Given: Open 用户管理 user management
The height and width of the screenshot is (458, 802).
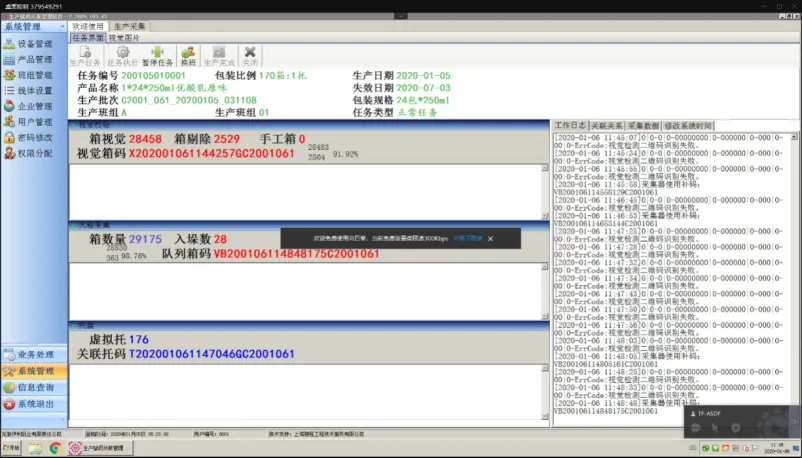Looking at the screenshot, I should click(34, 122).
